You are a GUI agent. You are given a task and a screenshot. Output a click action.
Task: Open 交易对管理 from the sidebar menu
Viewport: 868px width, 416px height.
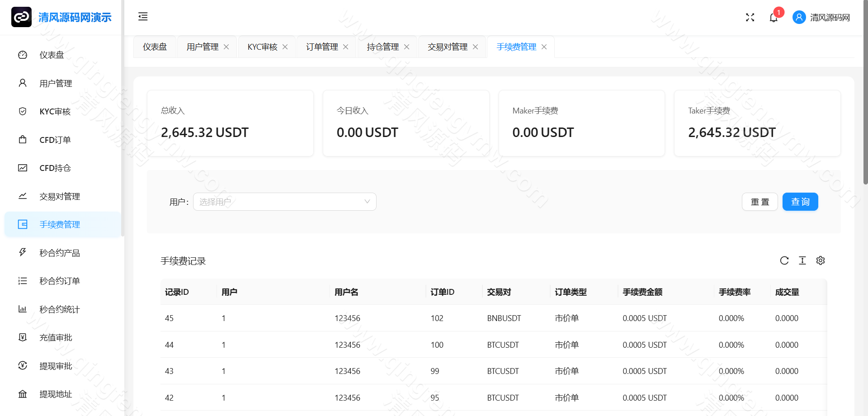click(x=59, y=196)
